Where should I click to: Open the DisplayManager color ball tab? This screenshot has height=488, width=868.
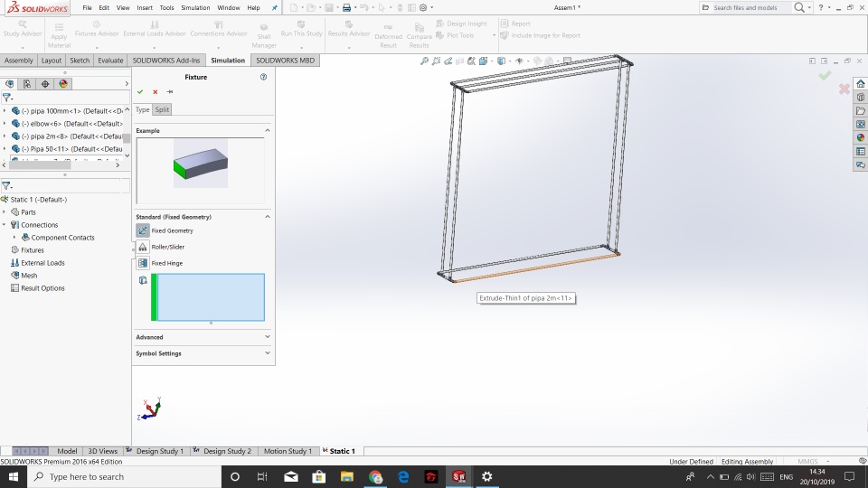point(63,84)
